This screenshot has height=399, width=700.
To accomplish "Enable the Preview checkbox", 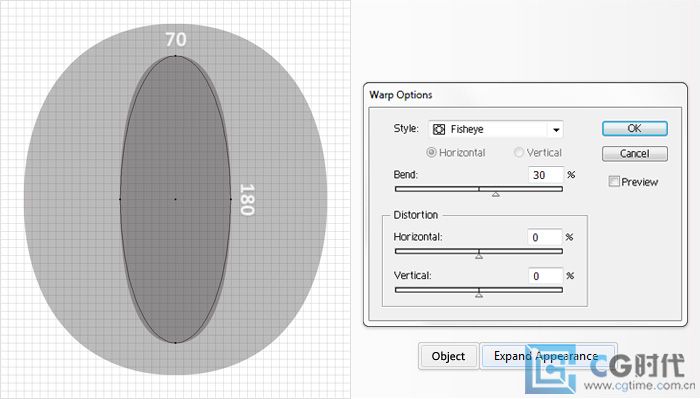I will click(614, 181).
